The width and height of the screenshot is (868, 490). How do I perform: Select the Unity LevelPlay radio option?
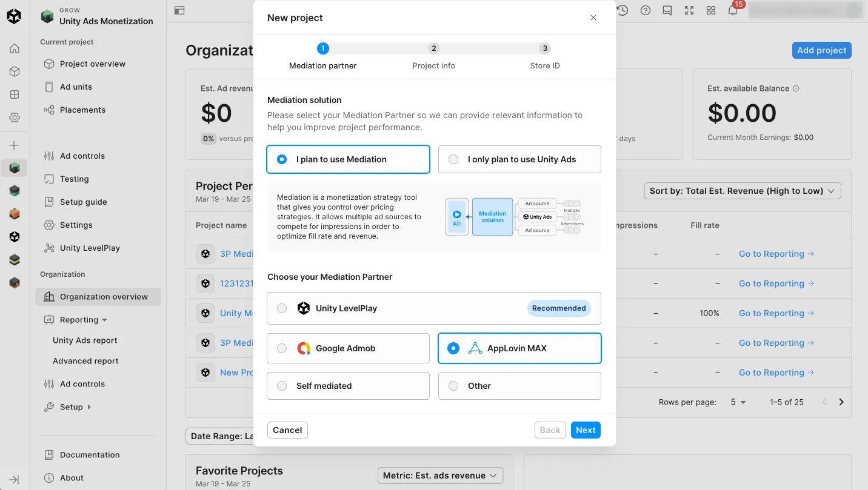282,308
